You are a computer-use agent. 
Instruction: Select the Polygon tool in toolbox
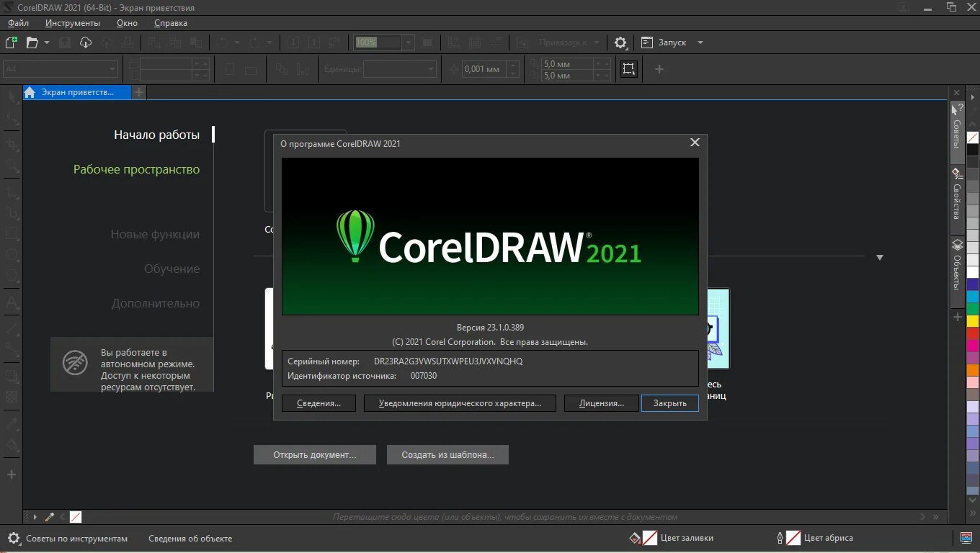point(12,276)
